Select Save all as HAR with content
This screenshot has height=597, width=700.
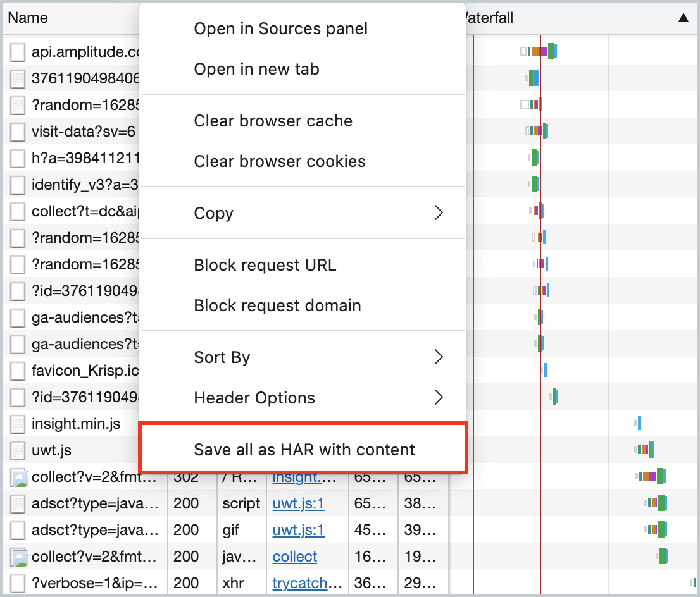pos(302,449)
